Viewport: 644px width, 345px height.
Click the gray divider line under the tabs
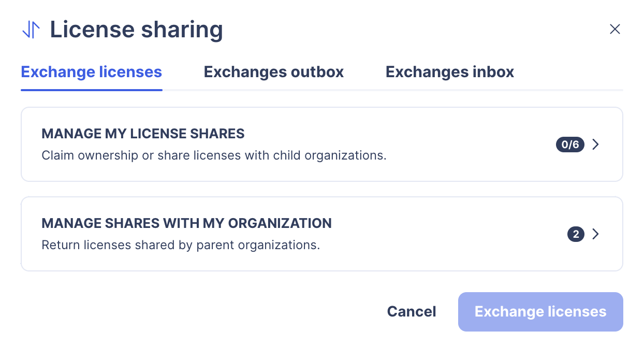(x=393, y=90)
